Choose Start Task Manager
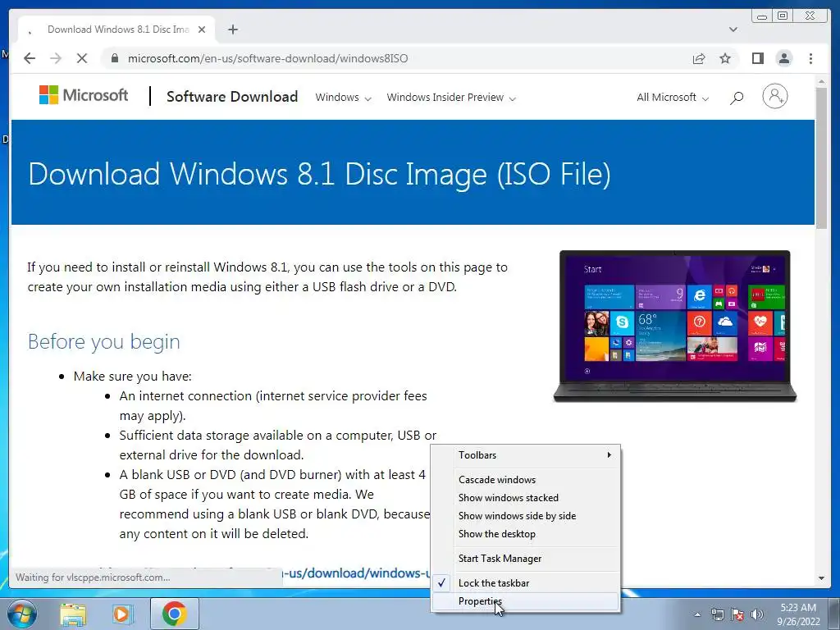Image resolution: width=840 pixels, height=630 pixels. tap(526, 558)
